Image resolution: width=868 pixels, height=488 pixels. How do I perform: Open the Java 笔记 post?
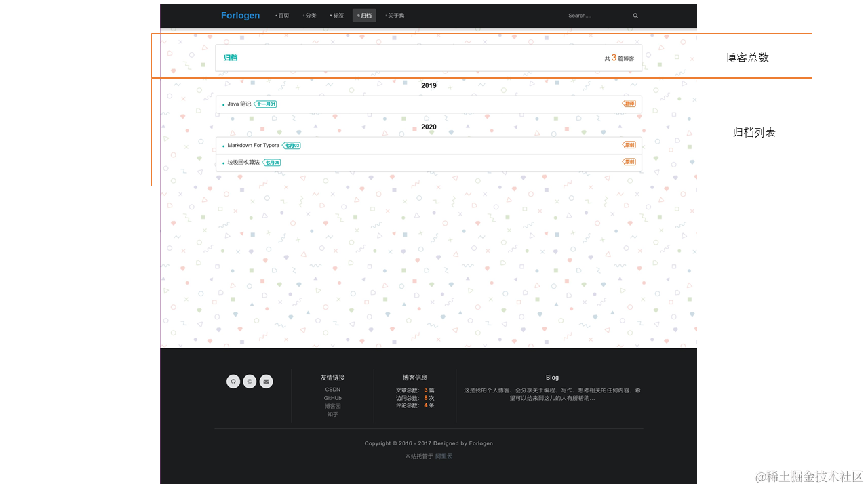point(239,104)
